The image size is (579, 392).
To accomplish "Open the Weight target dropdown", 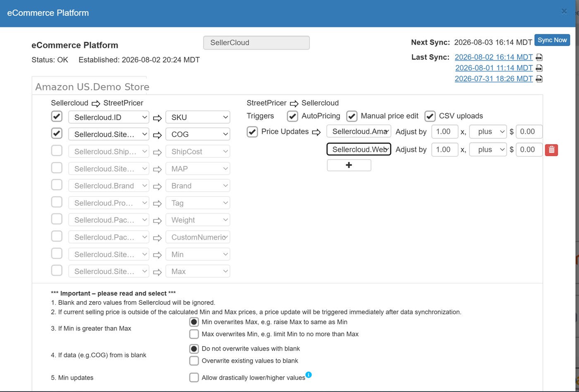I will pos(198,220).
